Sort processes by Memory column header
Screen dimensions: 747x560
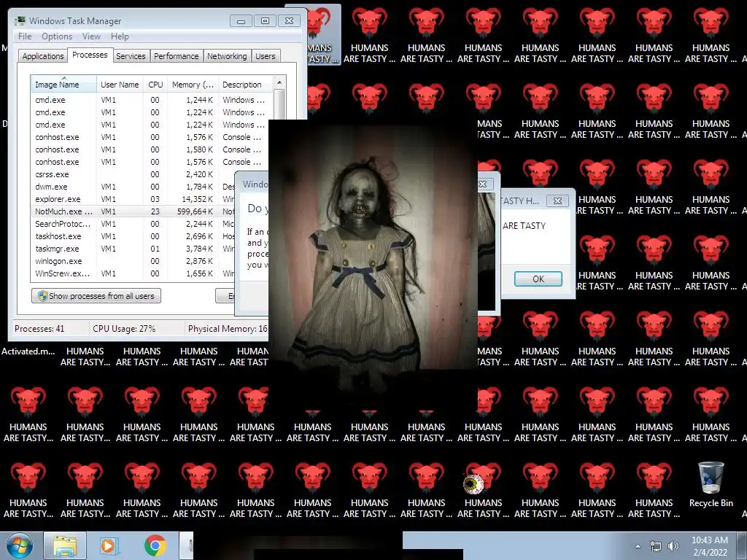(x=193, y=85)
